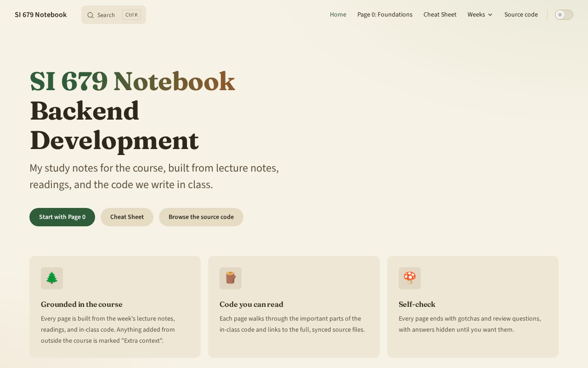Click the 'My study notes' tagline paragraph

(154, 176)
